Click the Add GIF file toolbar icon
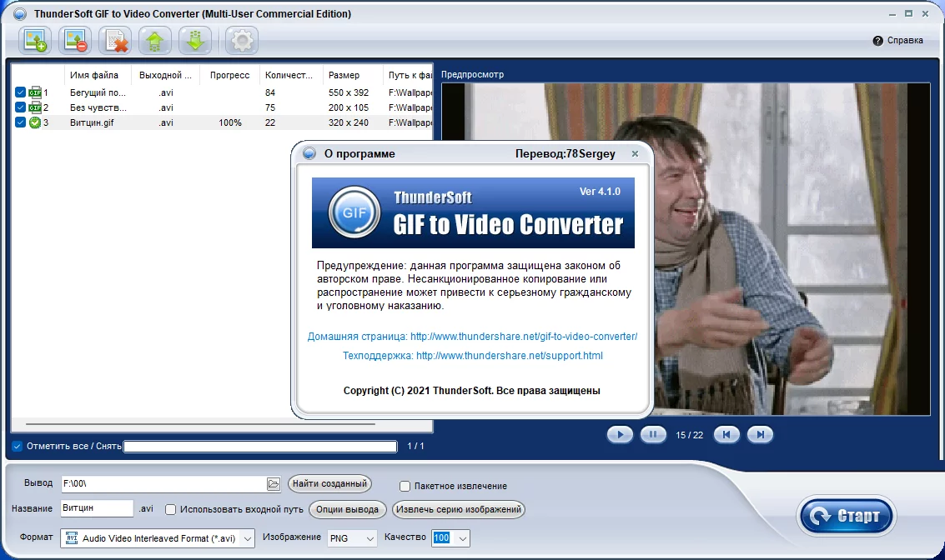The width and height of the screenshot is (945, 560). [x=34, y=41]
